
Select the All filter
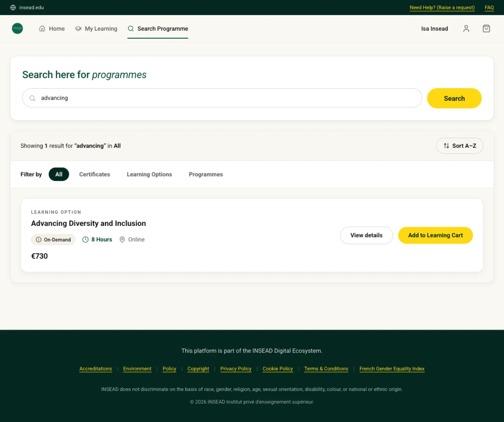click(x=59, y=174)
